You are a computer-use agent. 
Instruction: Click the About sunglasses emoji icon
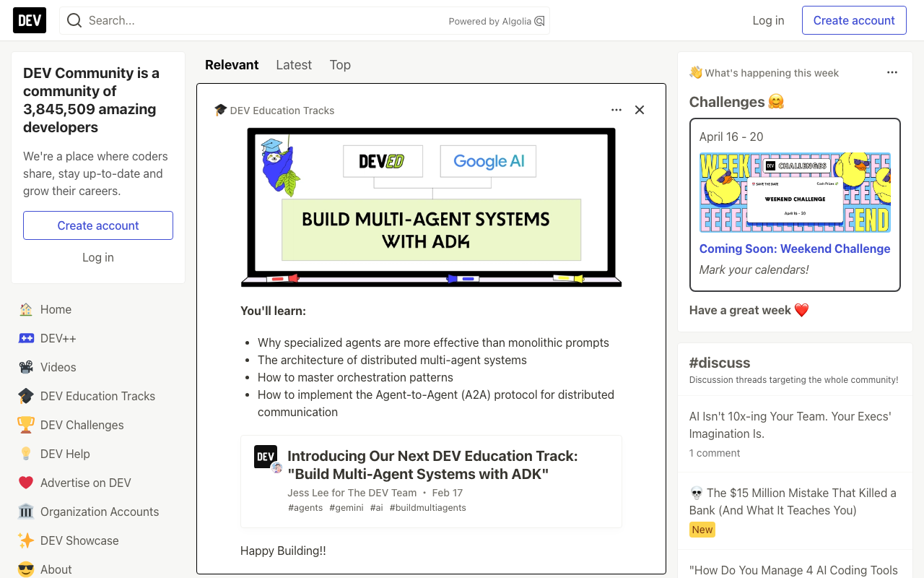coord(25,569)
